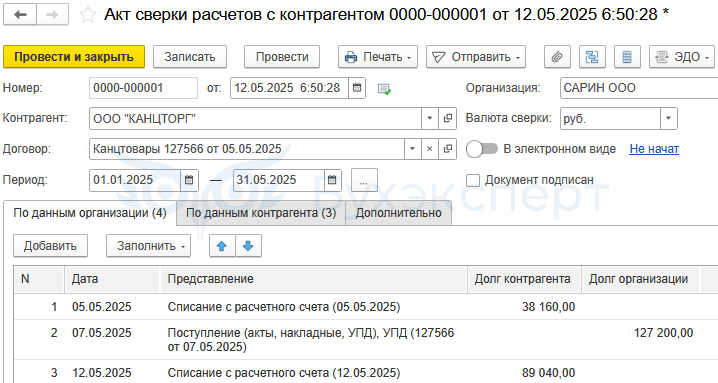
Task: Click the list report icon in toolbar
Action: click(627, 57)
